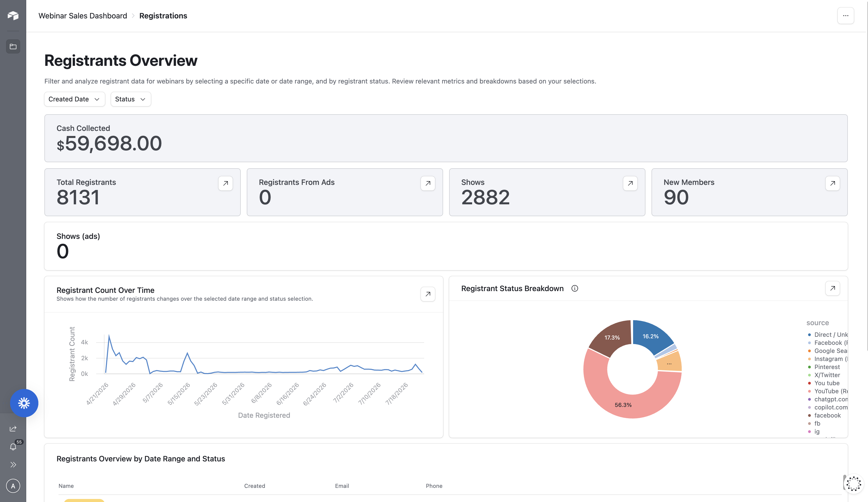Viewport: 868px width, 502px height.
Task: Sort table by Name column header
Action: click(x=66, y=486)
